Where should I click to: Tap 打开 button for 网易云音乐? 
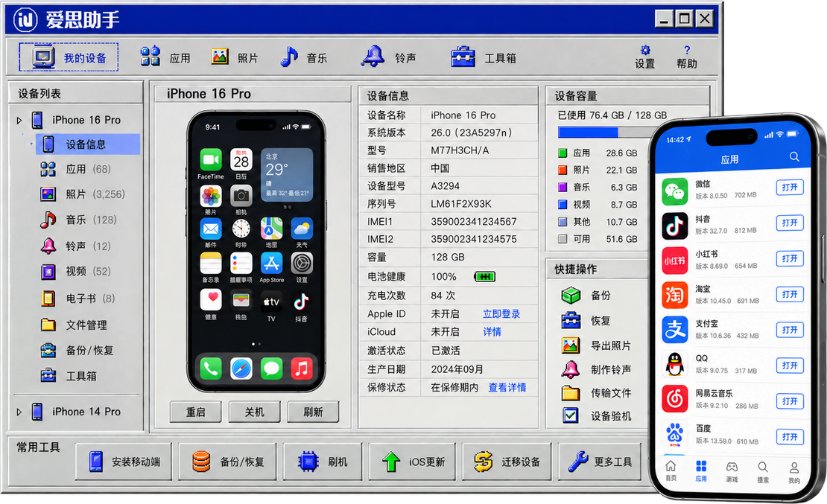(x=790, y=402)
